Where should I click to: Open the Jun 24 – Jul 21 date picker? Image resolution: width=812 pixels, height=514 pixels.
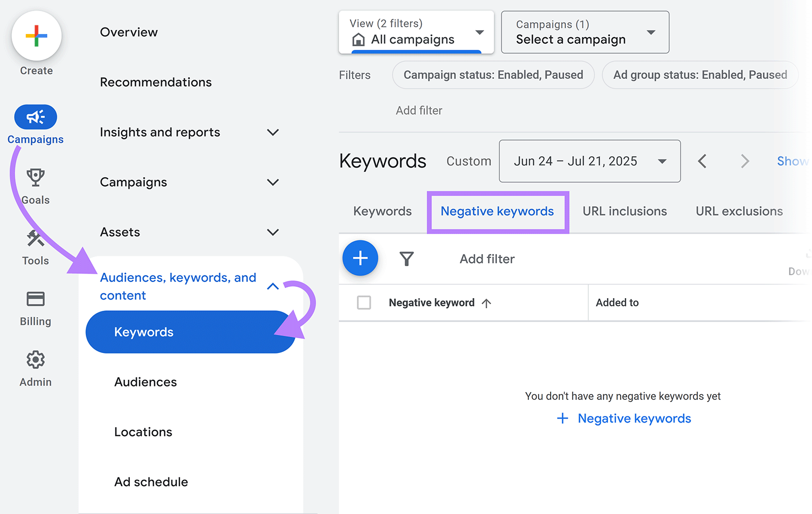589,161
